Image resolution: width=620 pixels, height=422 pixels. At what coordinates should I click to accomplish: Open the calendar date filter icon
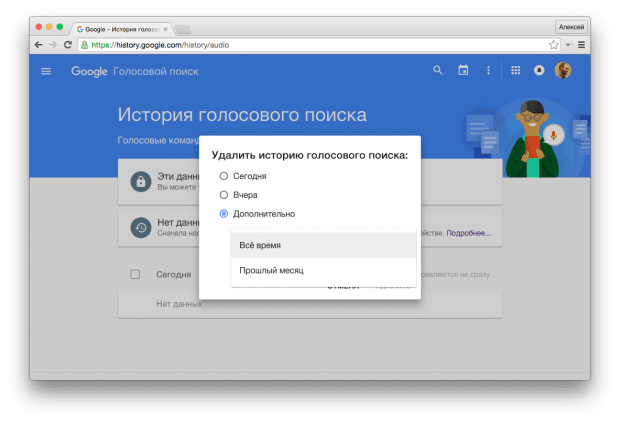tap(463, 70)
